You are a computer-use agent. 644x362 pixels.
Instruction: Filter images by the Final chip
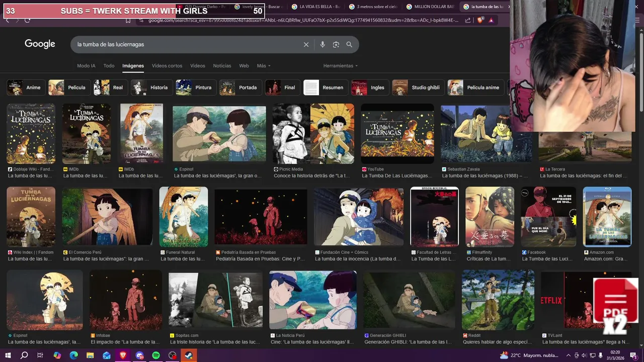click(282, 87)
